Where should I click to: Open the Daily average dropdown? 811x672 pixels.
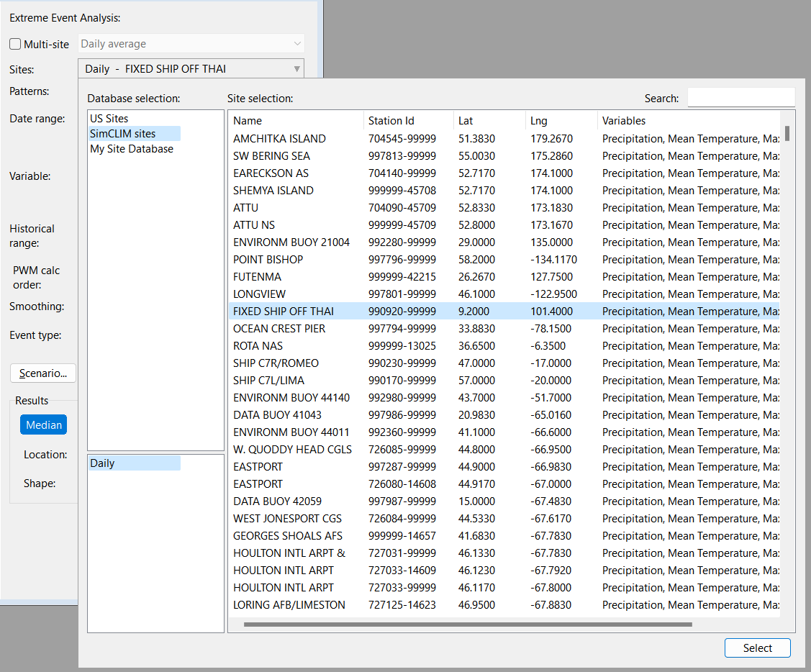(191, 43)
